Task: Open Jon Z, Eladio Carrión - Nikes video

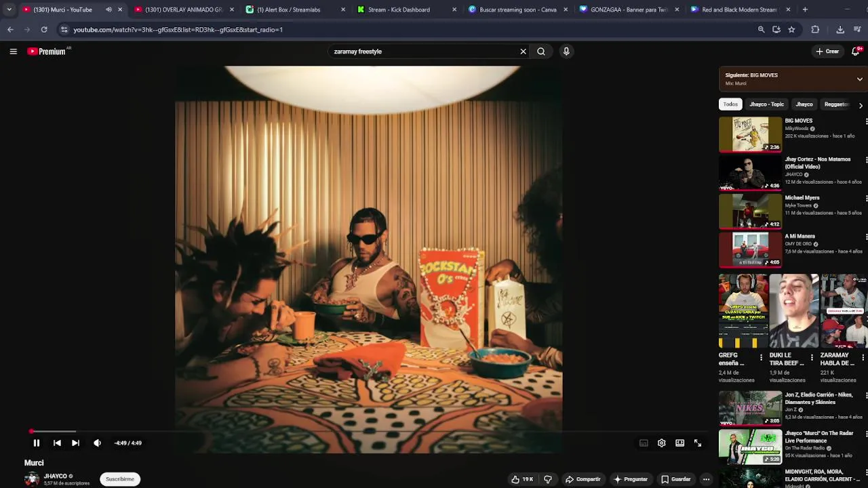Action: click(750, 408)
